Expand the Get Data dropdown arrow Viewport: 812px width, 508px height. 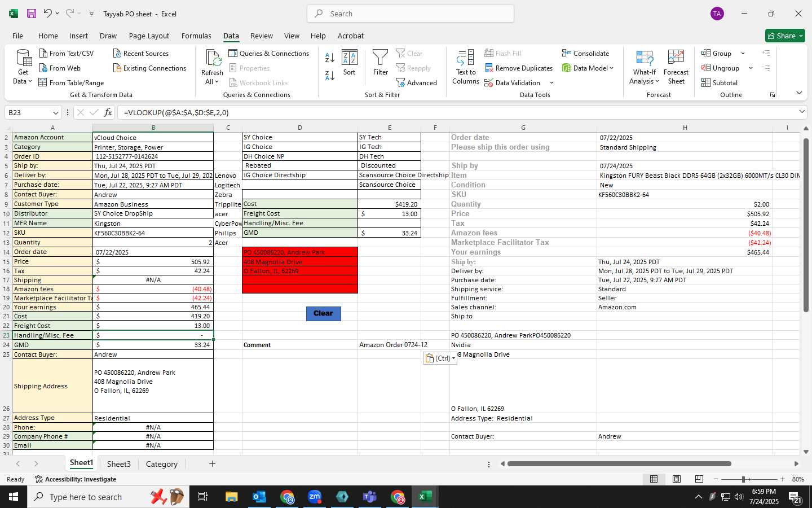tap(30, 81)
